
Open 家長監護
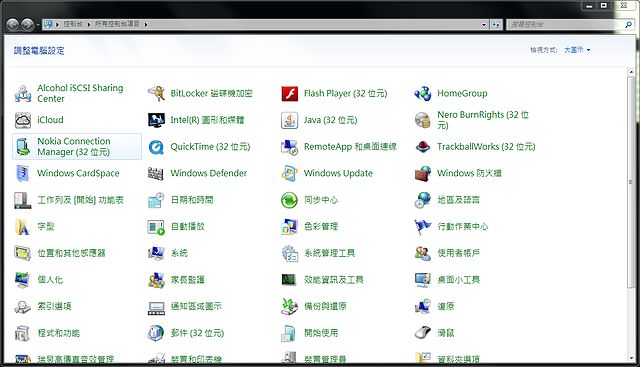[x=187, y=280]
